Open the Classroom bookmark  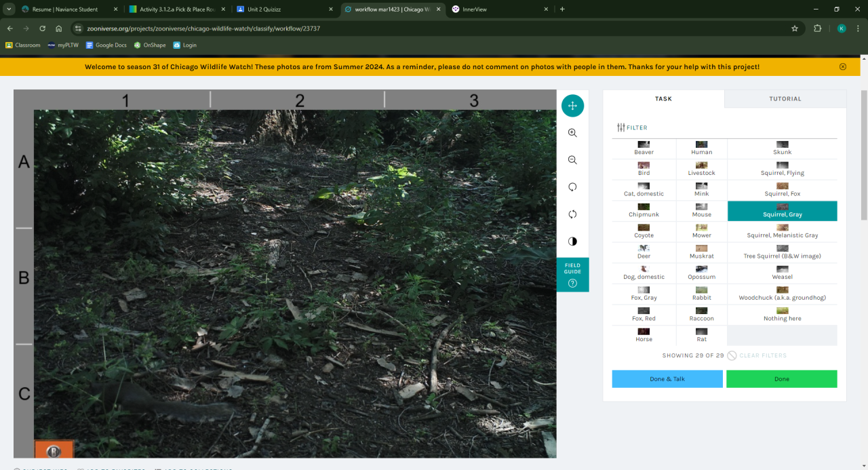(23, 45)
